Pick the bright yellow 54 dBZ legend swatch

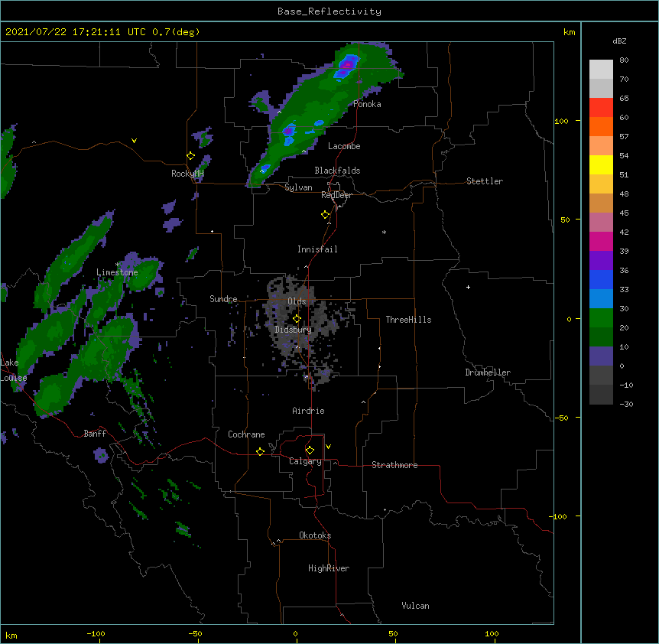(601, 164)
